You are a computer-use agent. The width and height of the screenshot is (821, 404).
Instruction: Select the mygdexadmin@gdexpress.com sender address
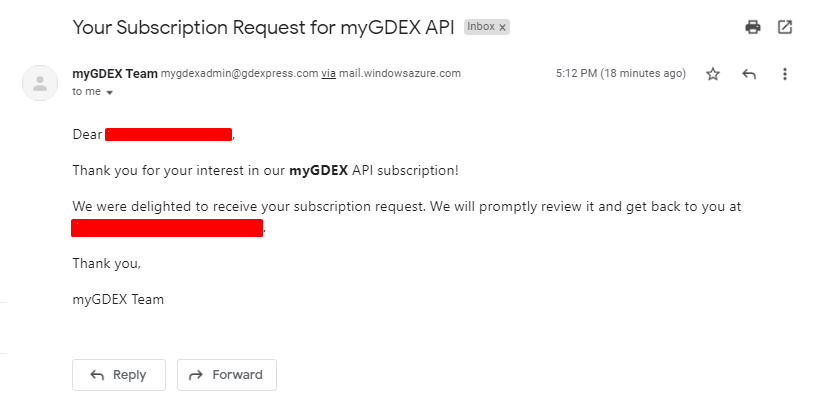pyautogui.click(x=239, y=74)
